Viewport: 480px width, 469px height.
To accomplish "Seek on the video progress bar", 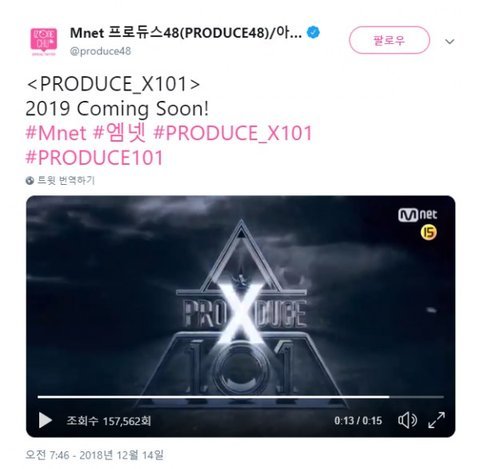I will (x=240, y=397).
